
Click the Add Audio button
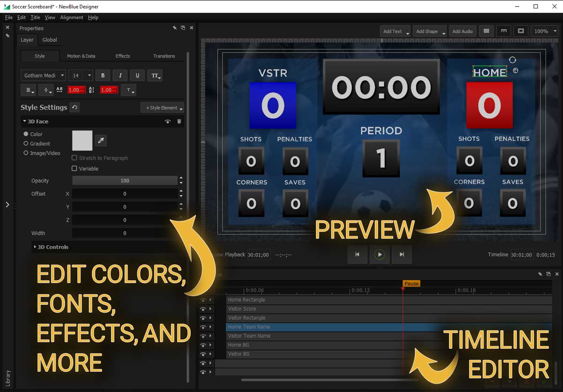tap(463, 31)
